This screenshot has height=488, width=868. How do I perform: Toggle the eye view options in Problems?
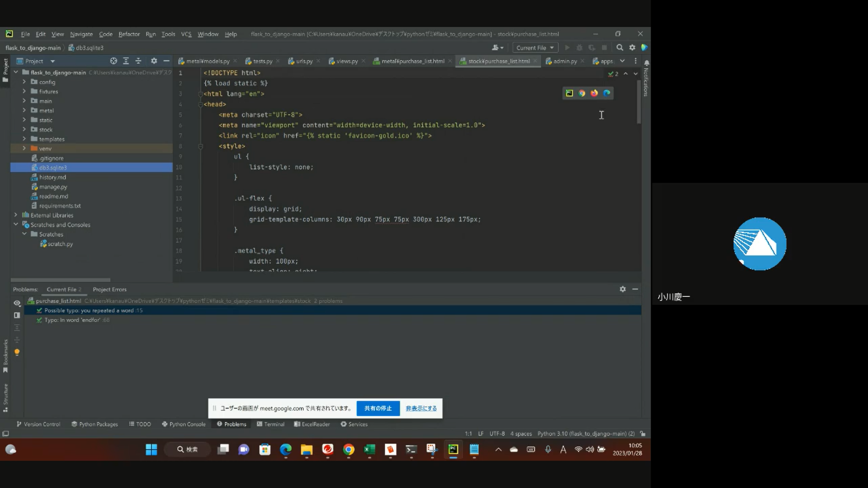point(17,303)
